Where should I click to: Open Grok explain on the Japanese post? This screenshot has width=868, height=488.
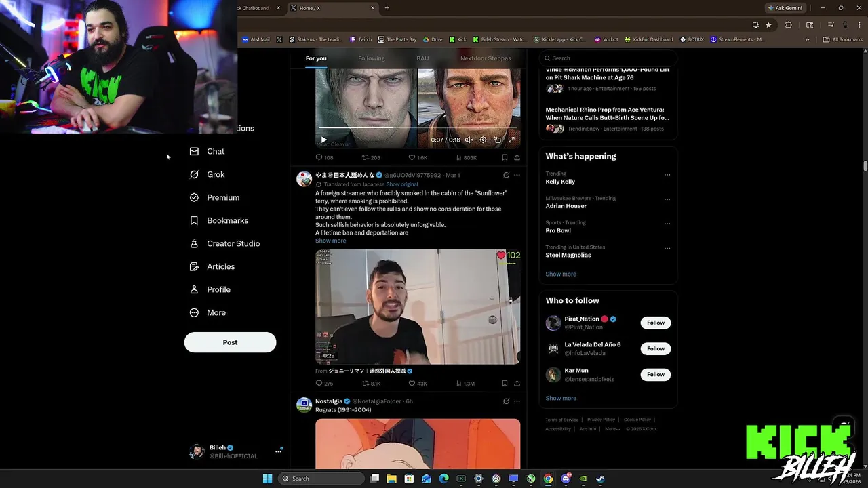(506, 175)
